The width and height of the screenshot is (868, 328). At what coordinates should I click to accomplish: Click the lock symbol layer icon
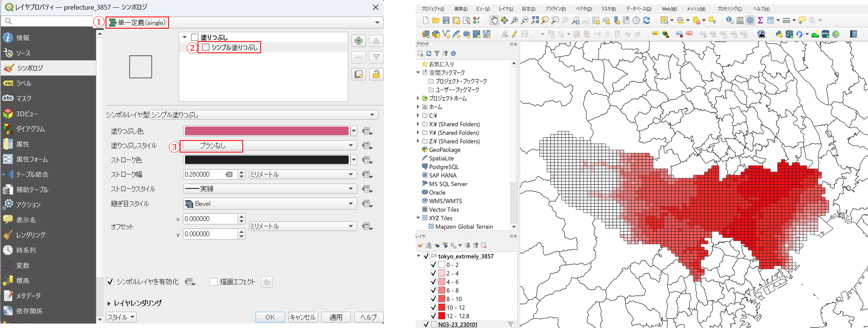point(376,74)
